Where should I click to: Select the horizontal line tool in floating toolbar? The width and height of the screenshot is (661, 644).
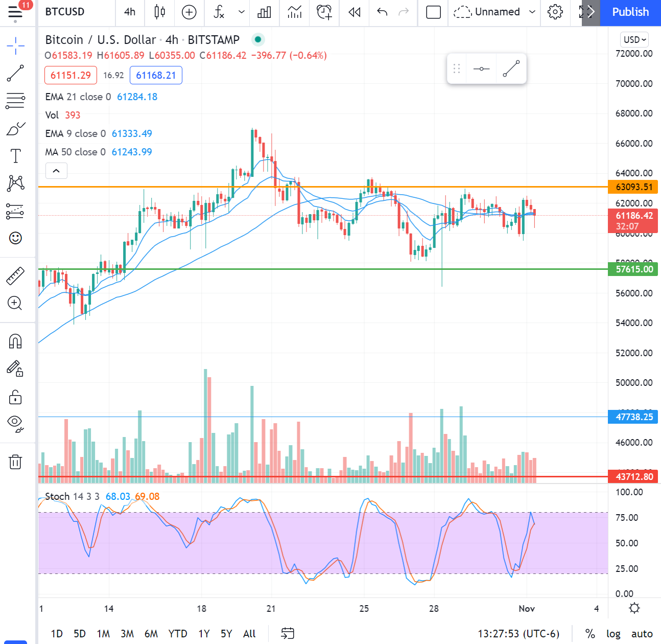point(481,68)
